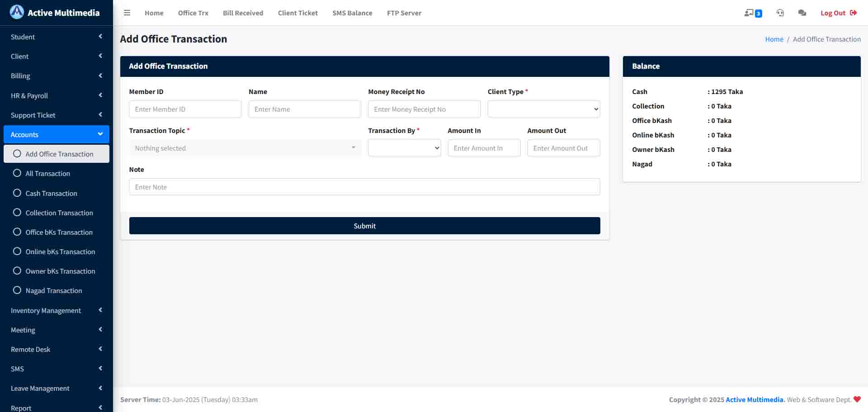Open Office Trx in the top navigation
Viewport: 868px width, 412px height.
193,13
